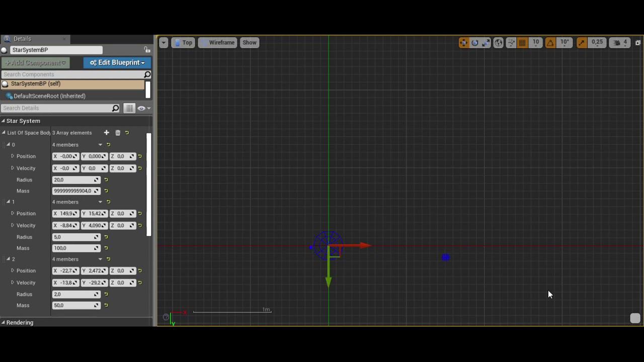
Task: Click element 1 Mass value 100,0
Action: 76,248
